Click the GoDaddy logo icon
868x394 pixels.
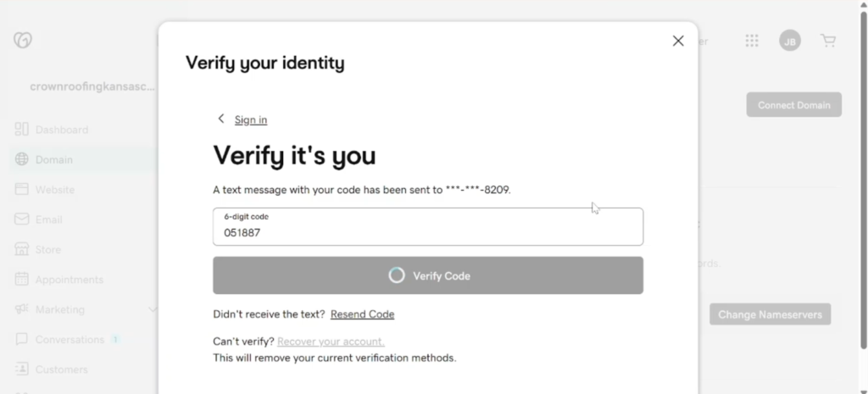(x=23, y=40)
